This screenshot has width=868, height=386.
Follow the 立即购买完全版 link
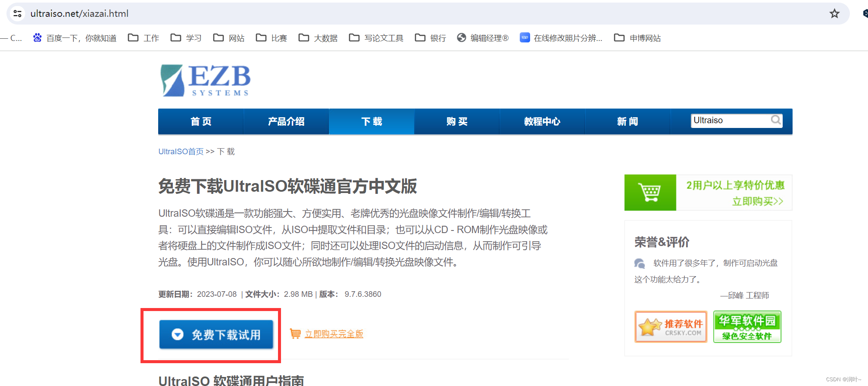[x=334, y=334]
